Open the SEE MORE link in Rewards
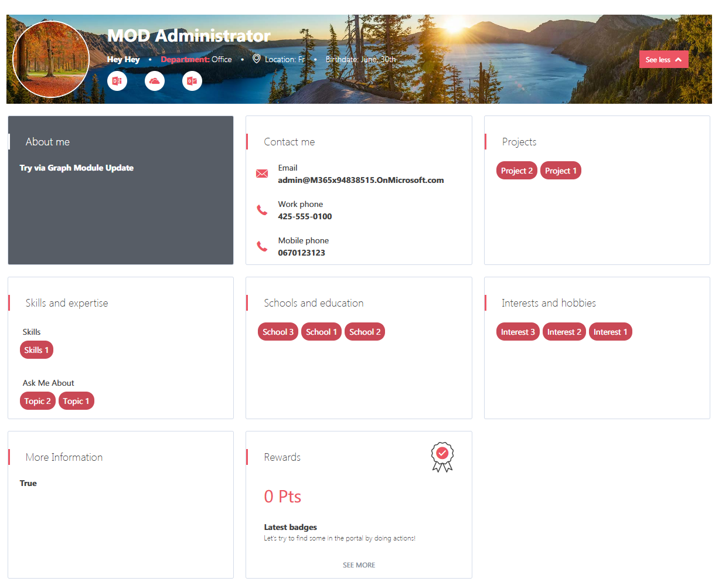The image size is (722, 588). [x=359, y=565]
